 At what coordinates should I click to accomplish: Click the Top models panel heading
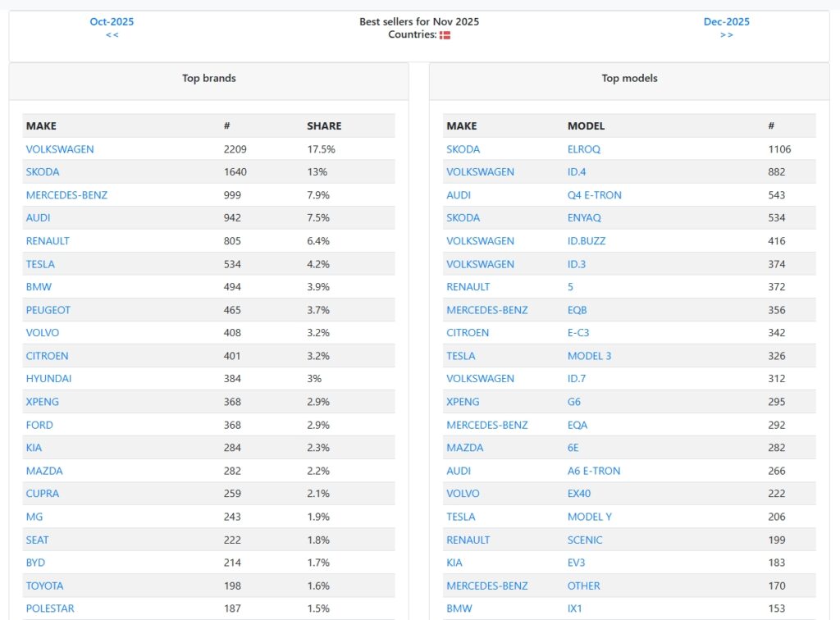[629, 79]
